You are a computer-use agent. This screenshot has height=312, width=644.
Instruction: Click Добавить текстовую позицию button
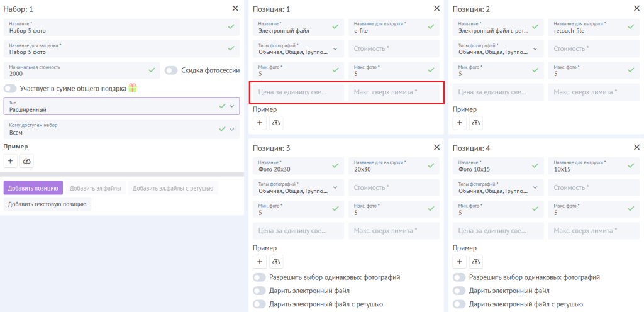(48, 204)
